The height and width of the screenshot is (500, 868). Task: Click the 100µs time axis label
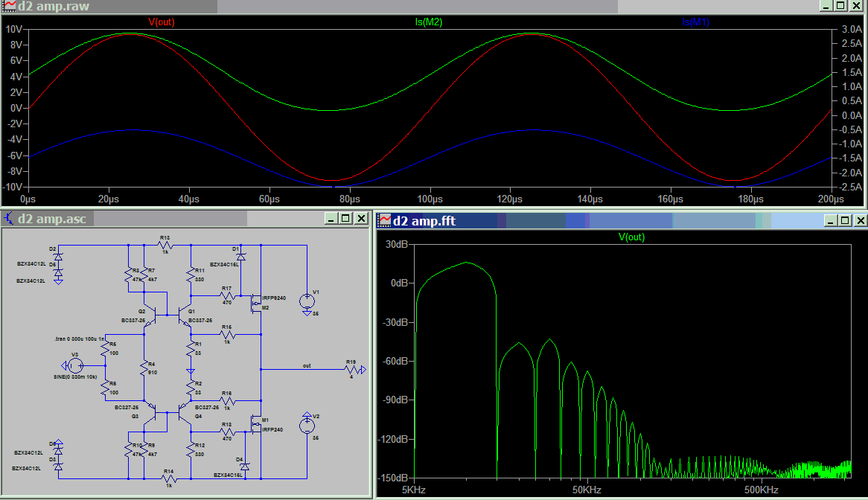point(430,199)
